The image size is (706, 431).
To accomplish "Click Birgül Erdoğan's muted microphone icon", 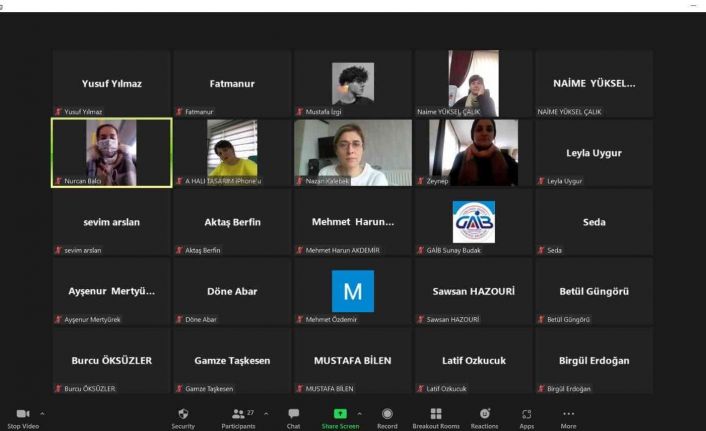I will [541, 388].
